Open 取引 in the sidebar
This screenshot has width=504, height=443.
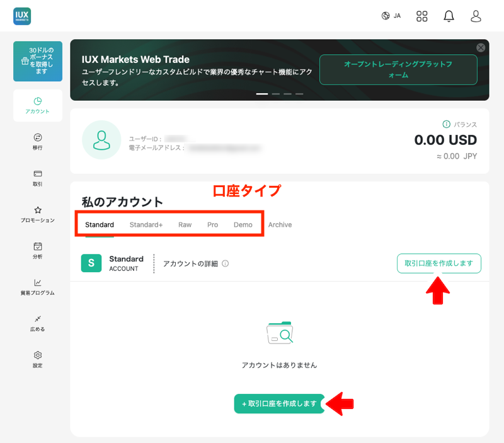click(38, 178)
